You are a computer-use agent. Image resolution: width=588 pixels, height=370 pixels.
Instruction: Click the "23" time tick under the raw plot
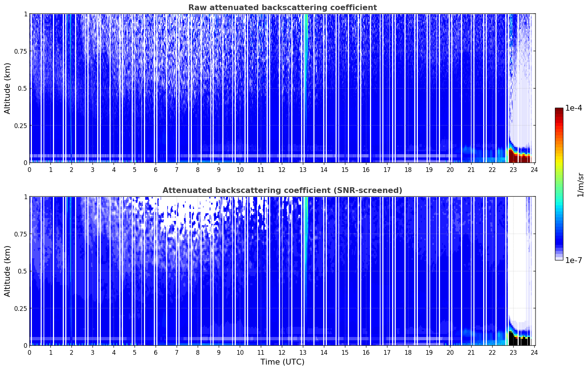click(513, 170)
